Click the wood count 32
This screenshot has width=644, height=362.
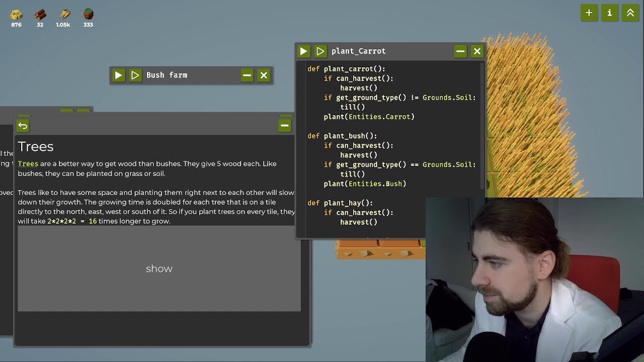pyautogui.click(x=40, y=25)
